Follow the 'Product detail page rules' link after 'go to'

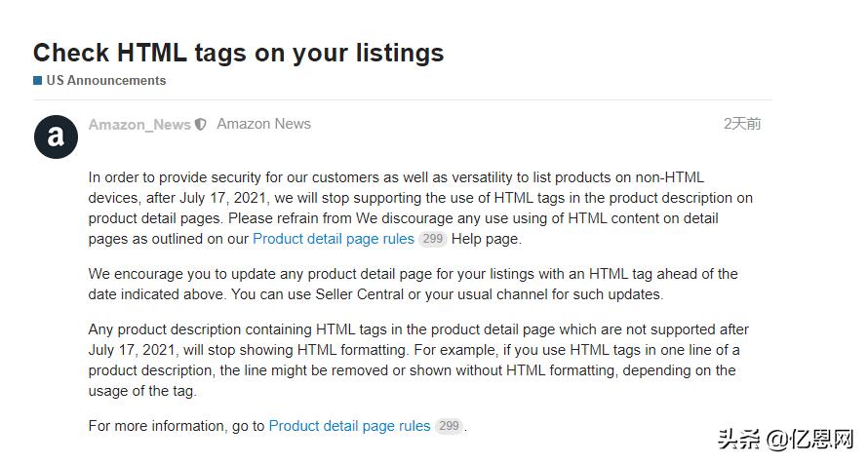pyautogui.click(x=349, y=426)
